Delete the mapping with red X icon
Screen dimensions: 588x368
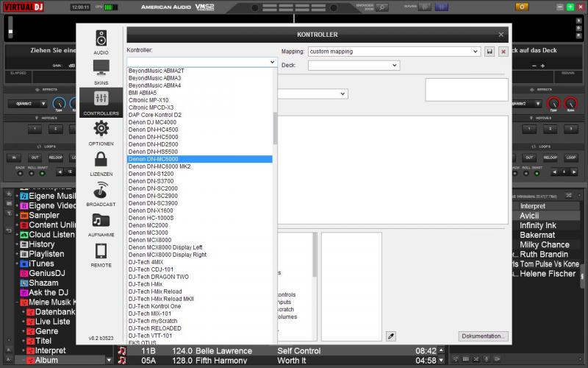tap(503, 52)
